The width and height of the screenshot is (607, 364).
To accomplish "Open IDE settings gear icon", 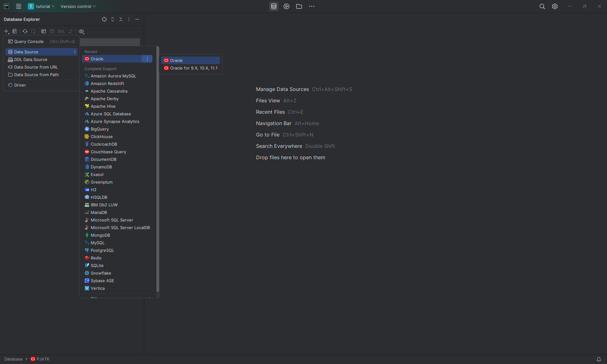I will coord(555,6).
